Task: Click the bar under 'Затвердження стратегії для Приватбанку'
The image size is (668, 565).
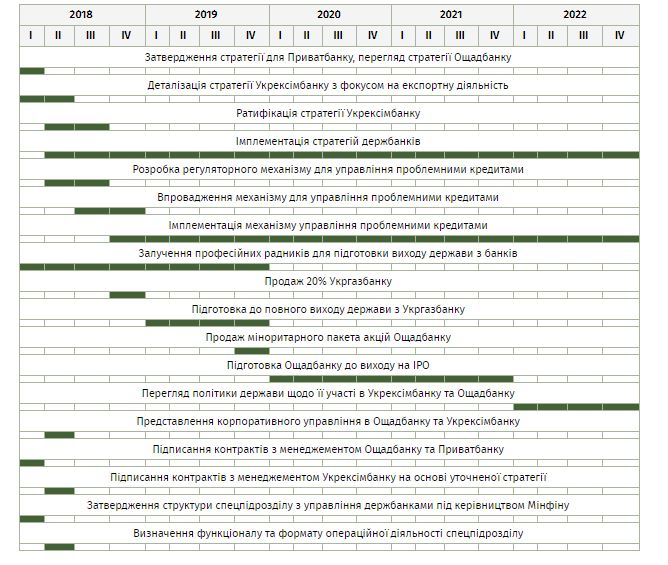Action: click(x=32, y=71)
